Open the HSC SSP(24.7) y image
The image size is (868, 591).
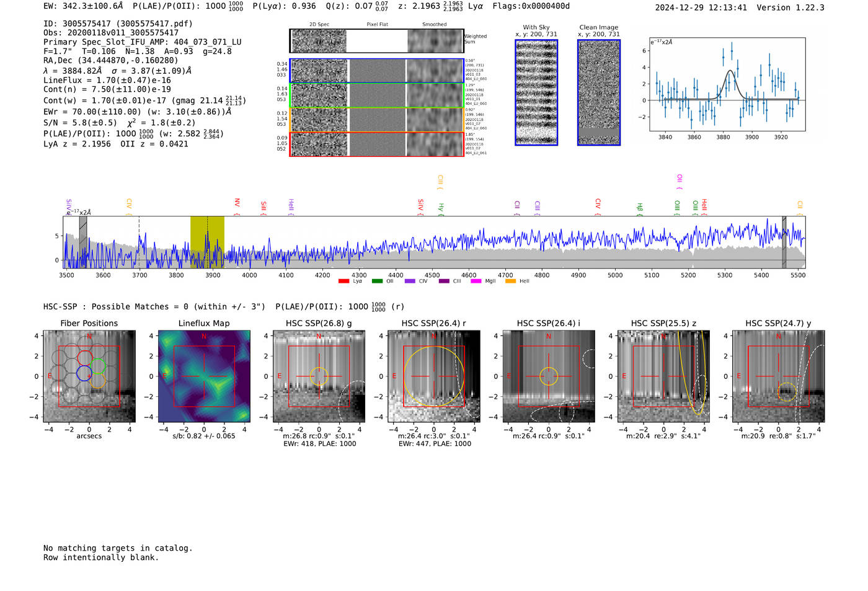[779, 376]
